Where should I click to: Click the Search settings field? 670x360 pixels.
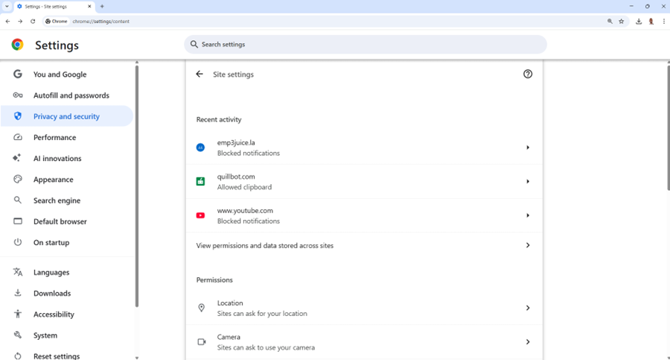tap(365, 44)
